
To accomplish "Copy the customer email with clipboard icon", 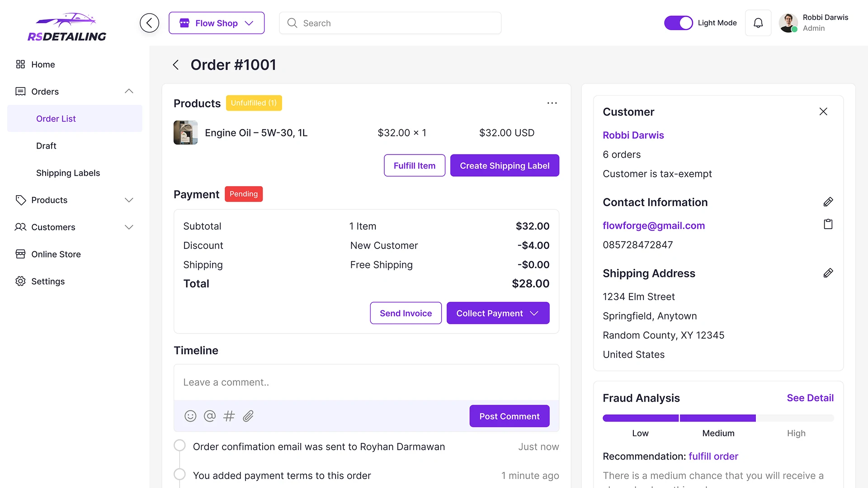I will pos(828,224).
